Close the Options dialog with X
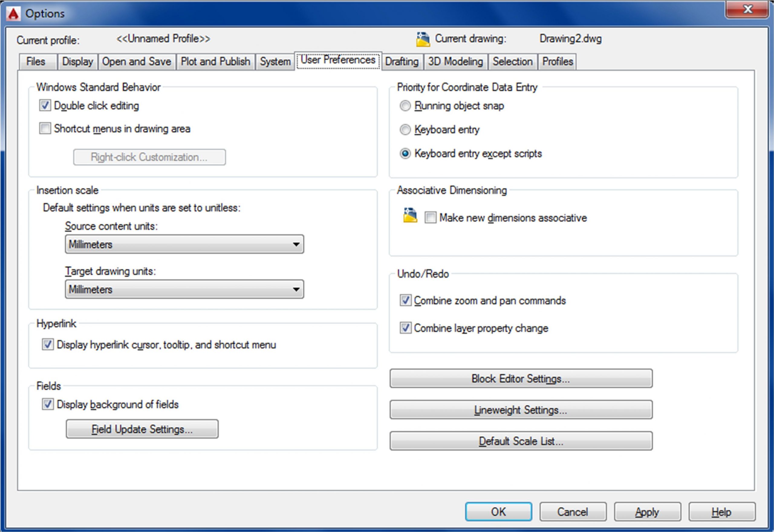Viewport: 774px width, 532px height. (x=748, y=9)
